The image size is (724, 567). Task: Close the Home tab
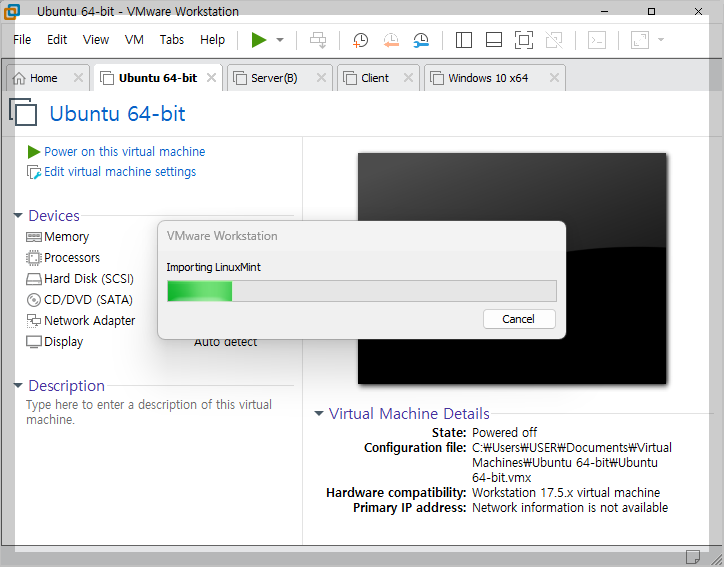pyautogui.click(x=78, y=78)
